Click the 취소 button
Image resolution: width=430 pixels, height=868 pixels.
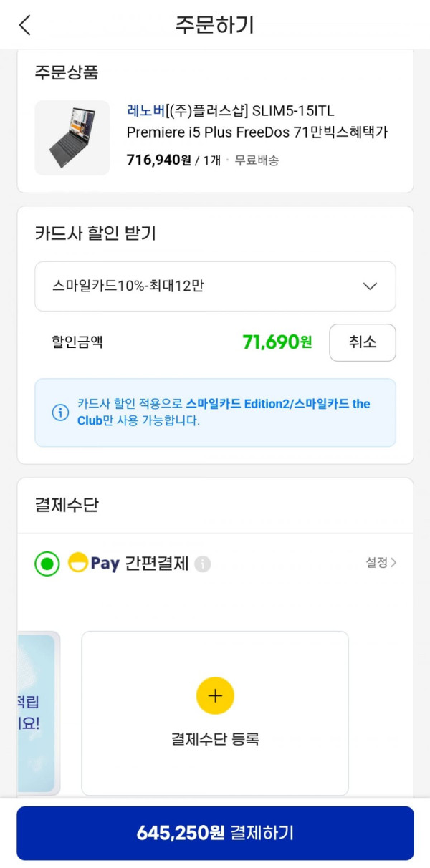pyautogui.click(x=363, y=342)
